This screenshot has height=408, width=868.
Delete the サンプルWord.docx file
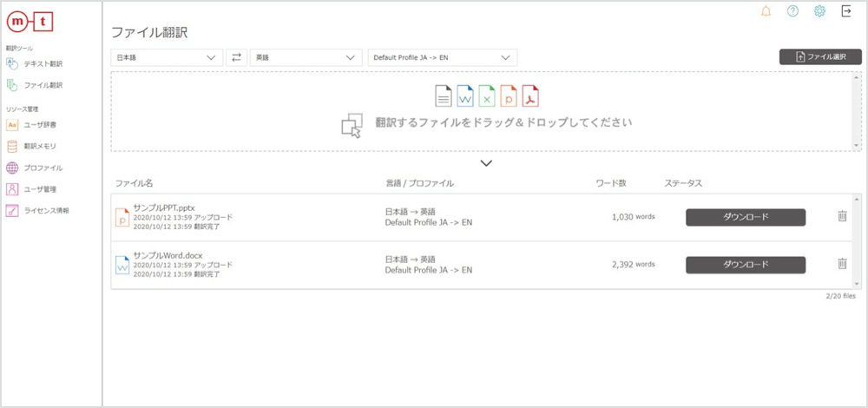click(x=842, y=264)
